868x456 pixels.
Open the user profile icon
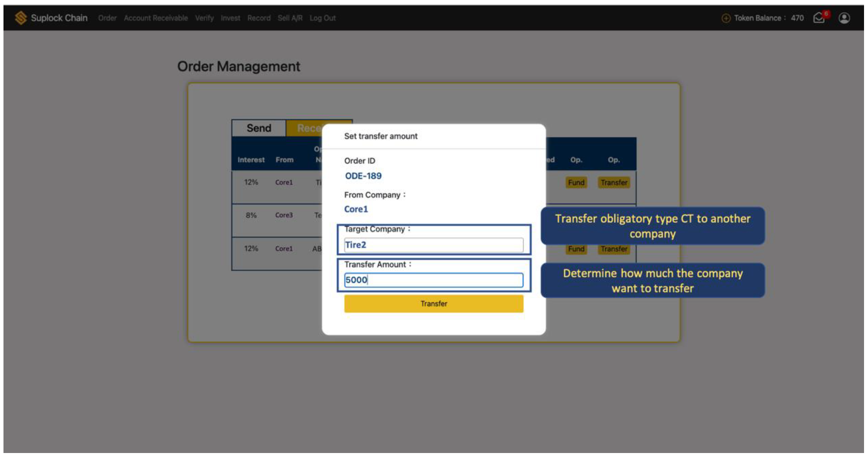tap(844, 18)
